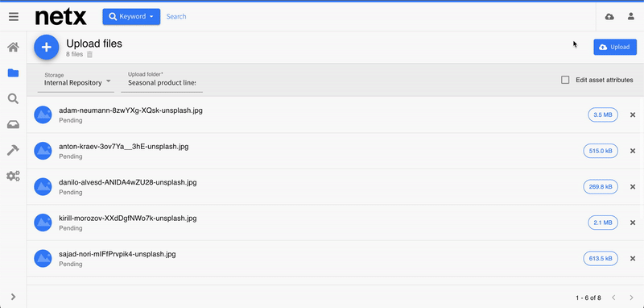Open Tools hammer icon in sidebar
The width and height of the screenshot is (644, 308).
coord(13,151)
